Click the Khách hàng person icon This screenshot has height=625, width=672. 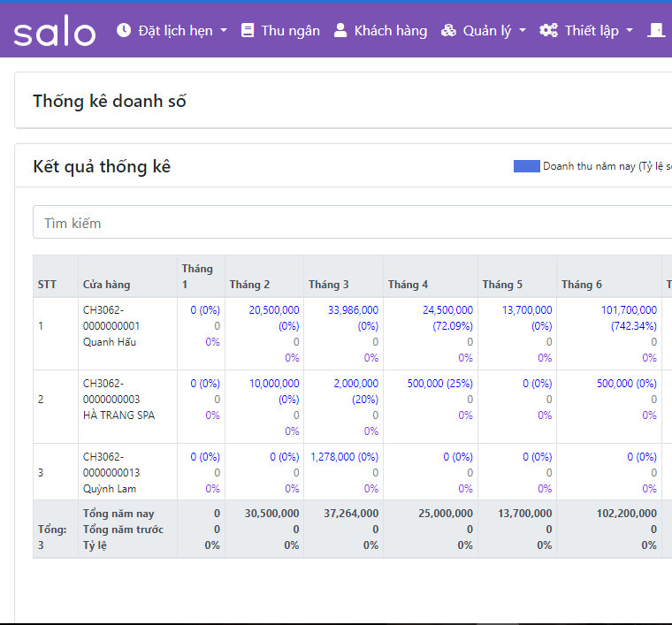pos(340,30)
